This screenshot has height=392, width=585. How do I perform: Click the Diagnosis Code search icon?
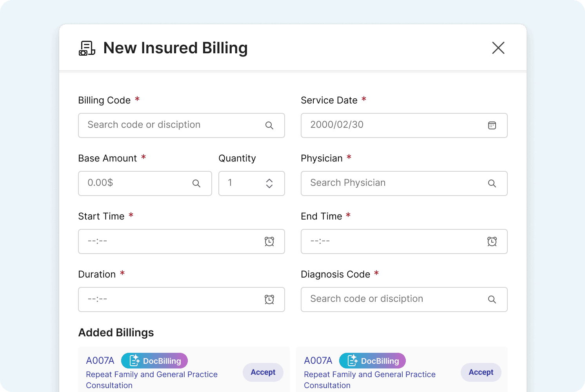coord(492,299)
